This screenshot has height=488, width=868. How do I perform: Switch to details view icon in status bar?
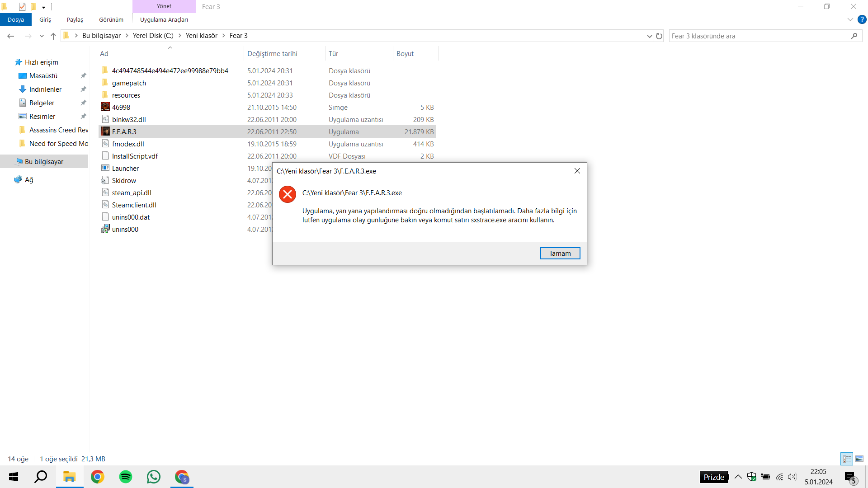pyautogui.click(x=847, y=459)
